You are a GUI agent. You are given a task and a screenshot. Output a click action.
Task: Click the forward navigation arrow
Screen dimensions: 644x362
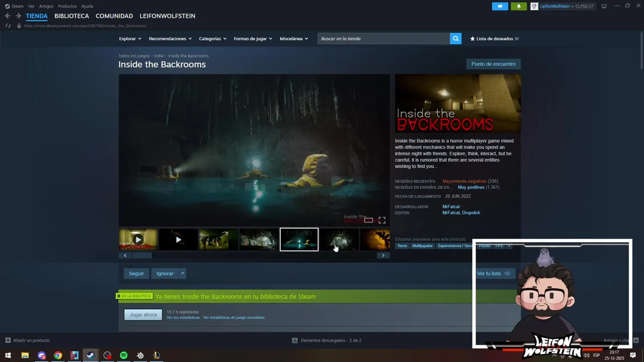coord(18,16)
